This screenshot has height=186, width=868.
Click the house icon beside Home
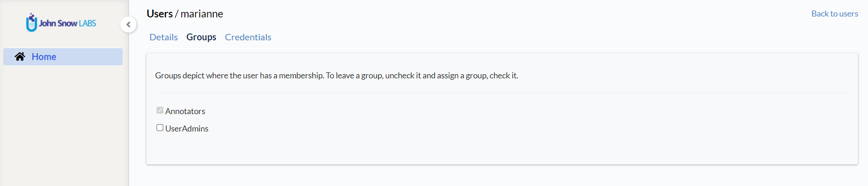20,56
